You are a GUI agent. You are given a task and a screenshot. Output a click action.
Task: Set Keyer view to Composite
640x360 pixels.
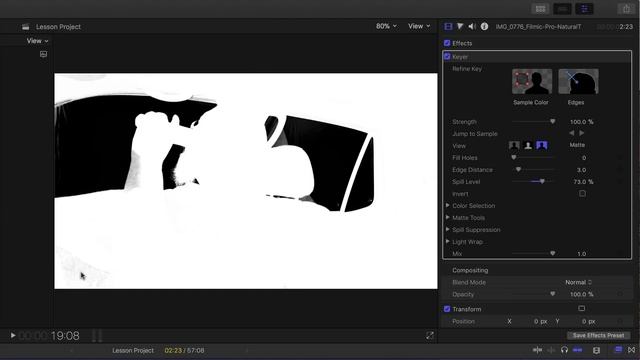point(514,145)
